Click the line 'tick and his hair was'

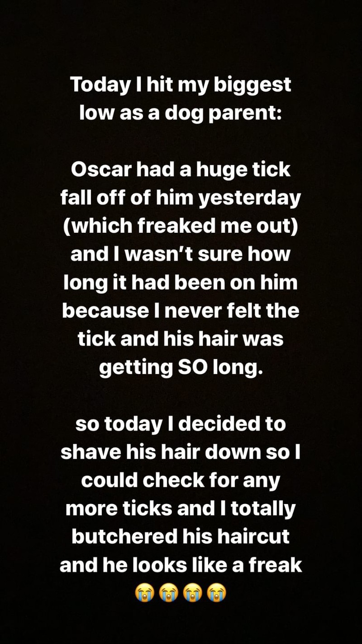181,339
